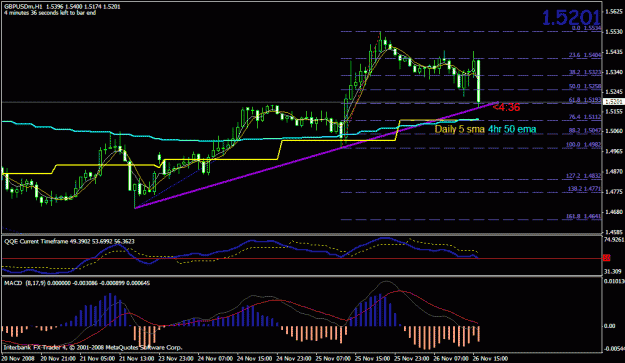Click the '20 Nov 2008' time axis label
Image resolution: width=625 pixels, height=363 pixels.
[19, 358]
